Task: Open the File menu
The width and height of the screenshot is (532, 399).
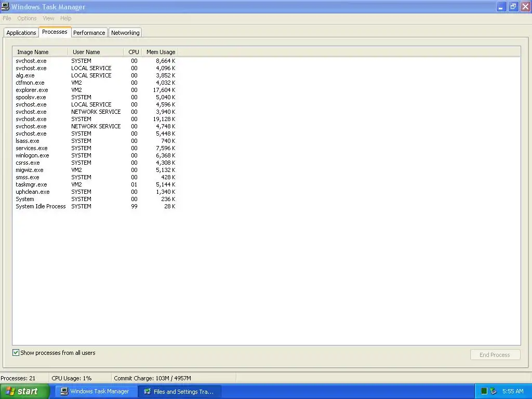Action: [x=7, y=18]
